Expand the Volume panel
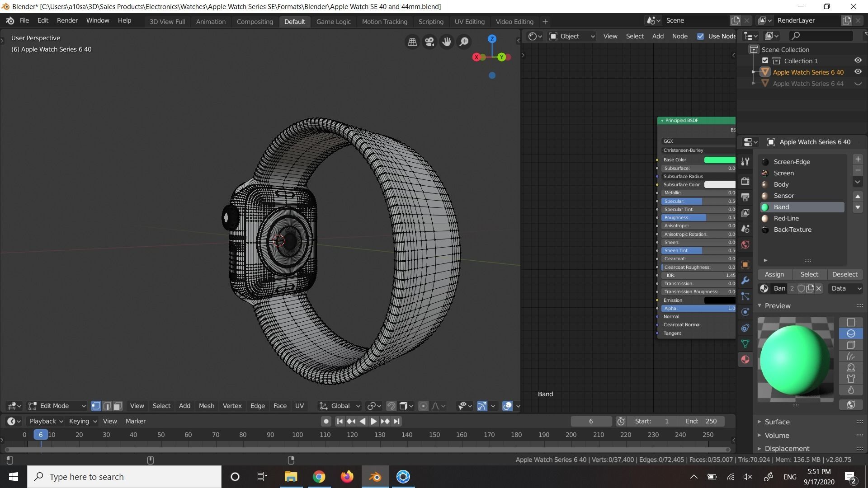 (776, 435)
